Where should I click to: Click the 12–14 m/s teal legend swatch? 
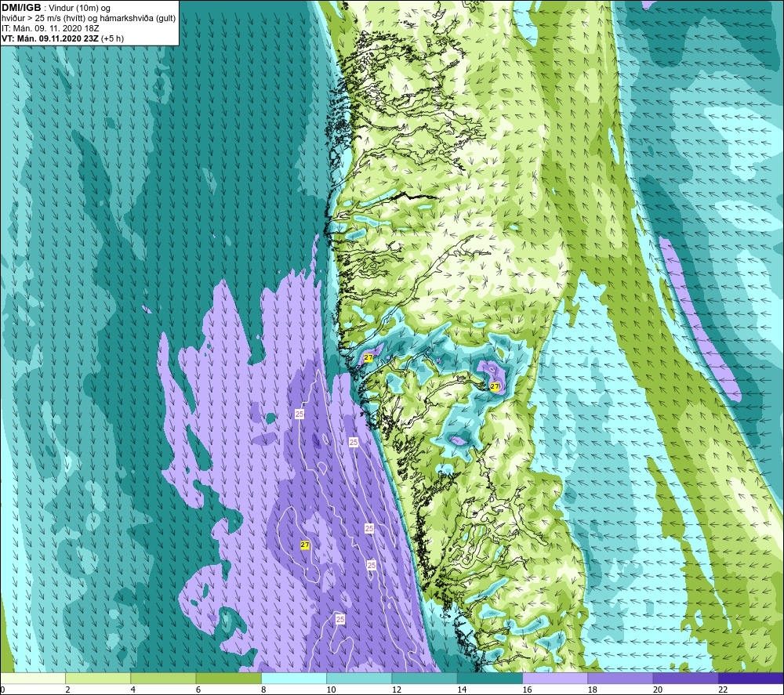pyautogui.click(x=424, y=678)
